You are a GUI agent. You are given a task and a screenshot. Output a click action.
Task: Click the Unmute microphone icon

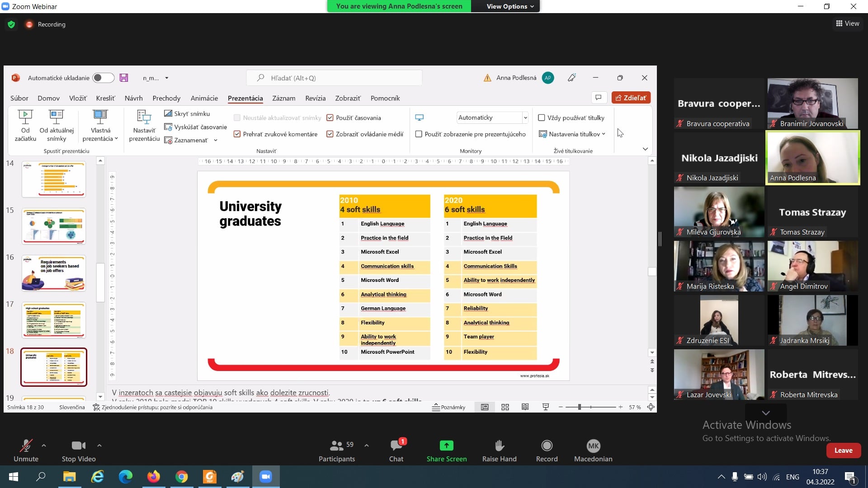coord(26,446)
